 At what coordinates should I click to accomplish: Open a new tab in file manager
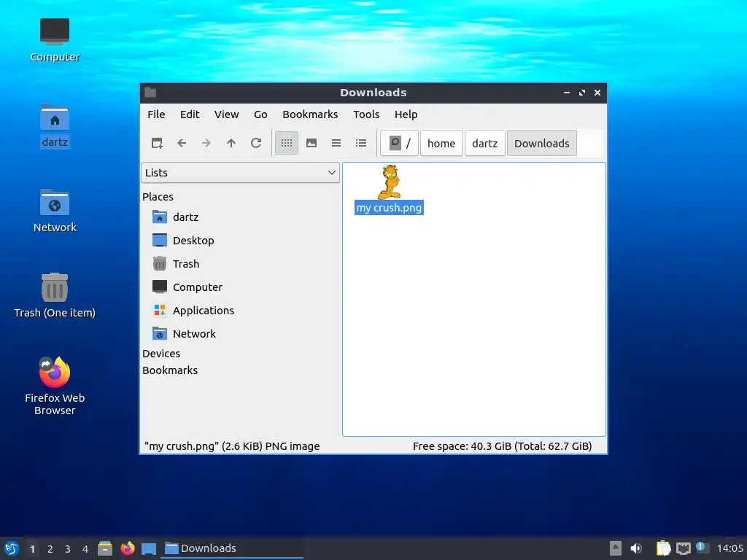click(157, 143)
